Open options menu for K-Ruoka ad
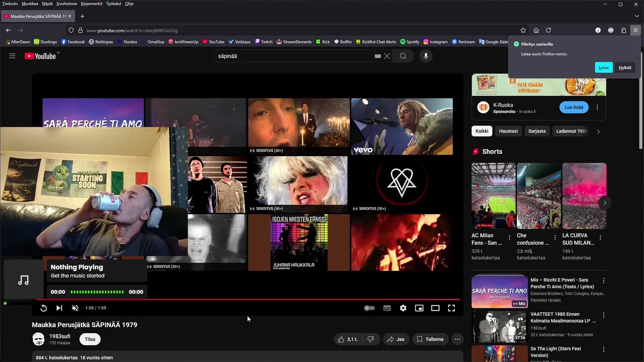This screenshot has width=644, height=362. [x=597, y=107]
